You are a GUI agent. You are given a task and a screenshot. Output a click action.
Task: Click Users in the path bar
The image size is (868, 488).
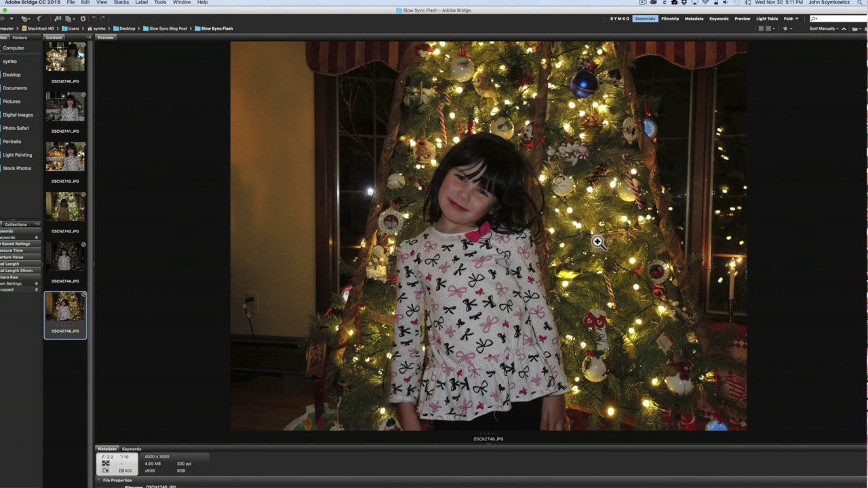point(71,28)
